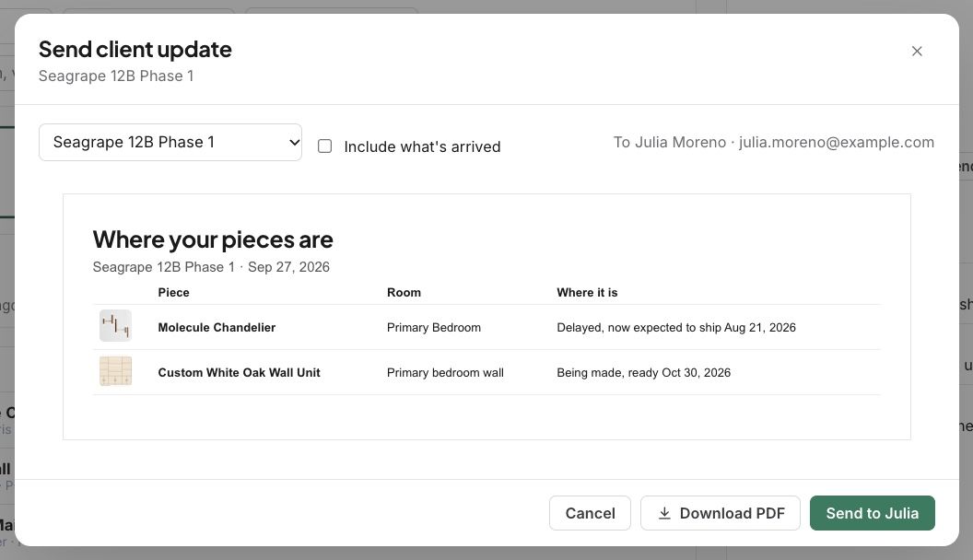973x560 pixels.
Task: Click the recipient julia.moreno@example.com text
Action: [x=837, y=142]
